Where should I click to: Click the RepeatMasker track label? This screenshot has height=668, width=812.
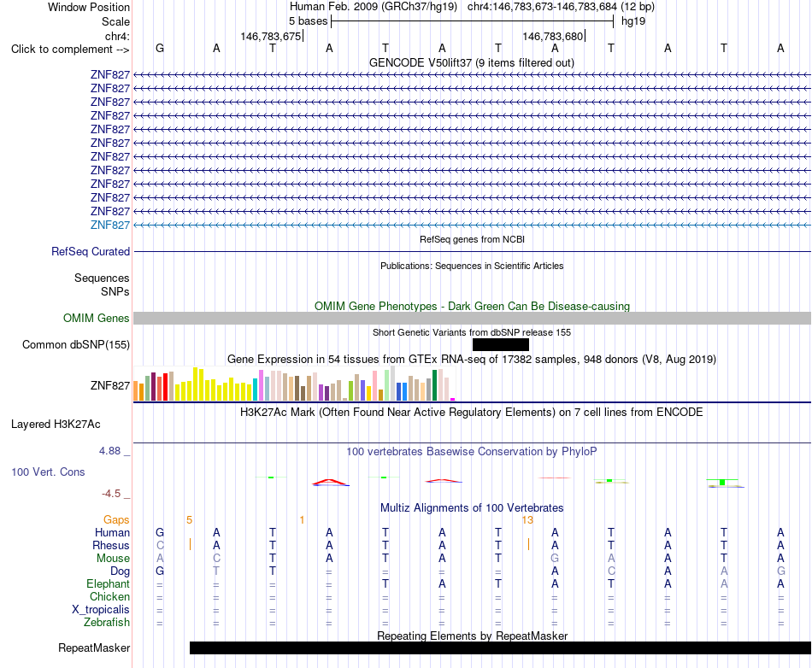coord(94,647)
